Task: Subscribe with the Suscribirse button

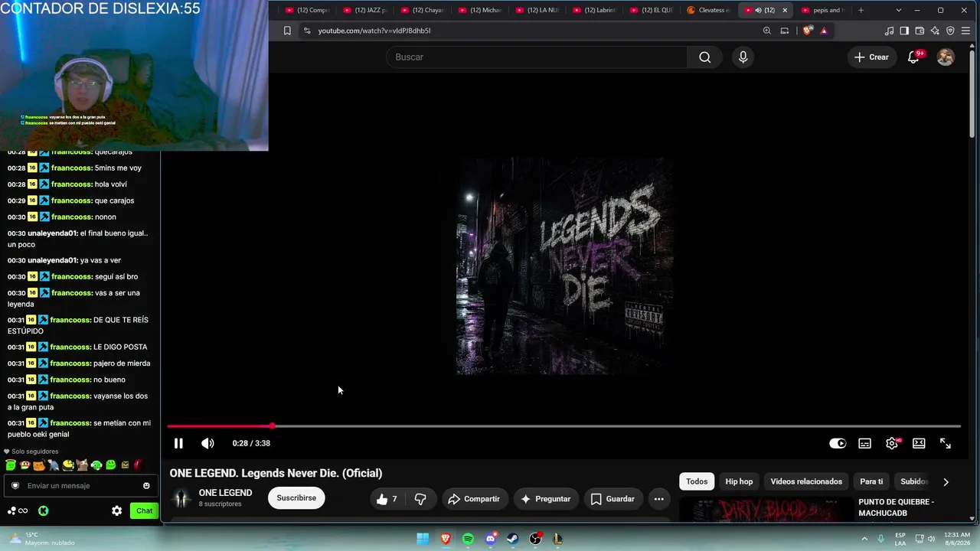Action: [x=296, y=498]
